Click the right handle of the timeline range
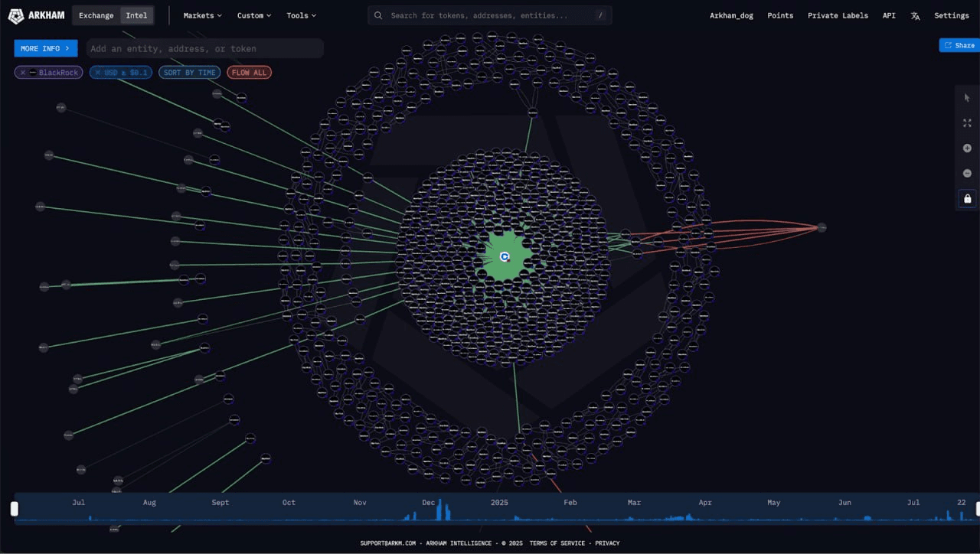This screenshot has height=554, width=980. (x=977, y=508)
